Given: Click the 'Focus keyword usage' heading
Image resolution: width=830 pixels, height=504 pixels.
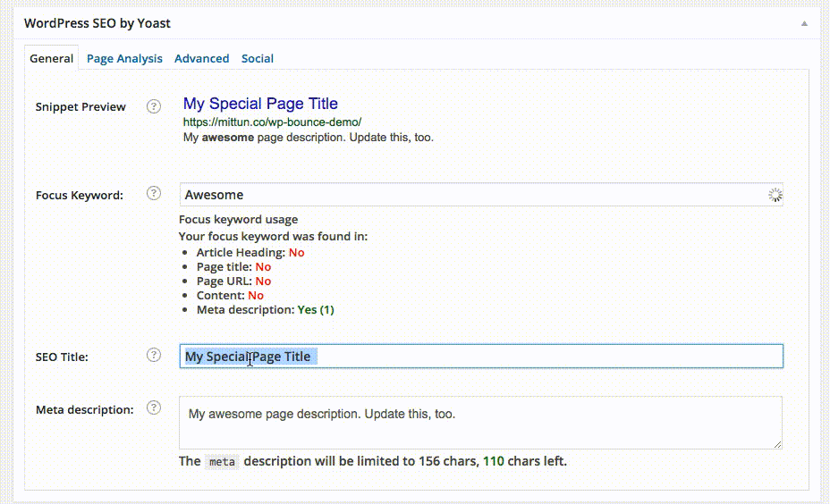Looking at the screenshot, I should coord(238,219).
